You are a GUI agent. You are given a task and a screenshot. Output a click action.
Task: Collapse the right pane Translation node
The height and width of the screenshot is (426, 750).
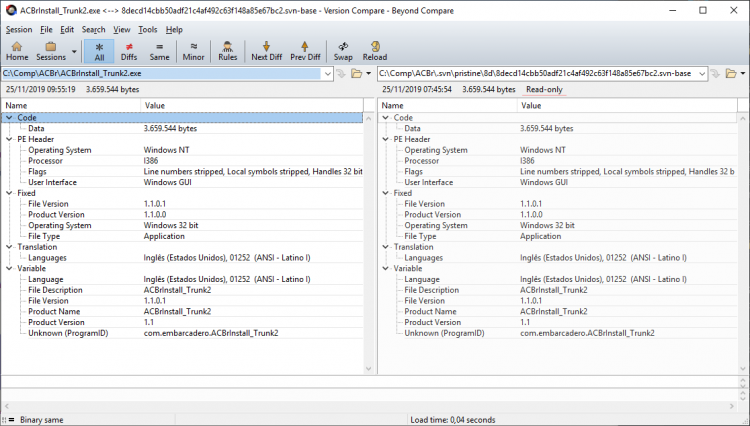pos(386,247)
